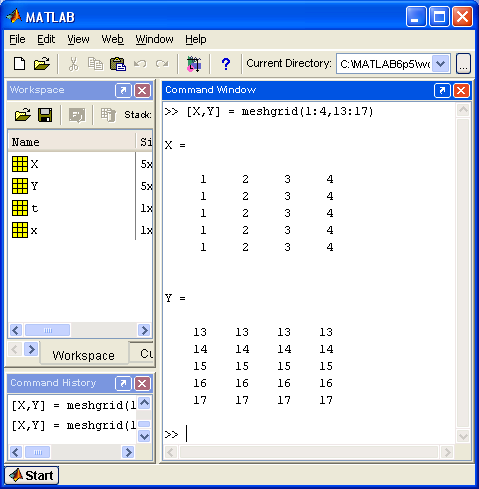Click the command prompt input line
The width and height of the screenshot is (479, 489).
(x=309, y=434)
